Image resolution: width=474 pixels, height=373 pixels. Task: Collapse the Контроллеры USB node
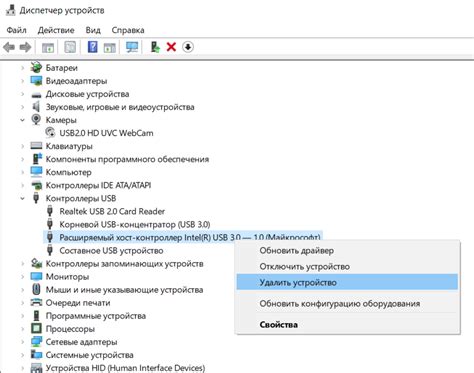tap(22, 198)
